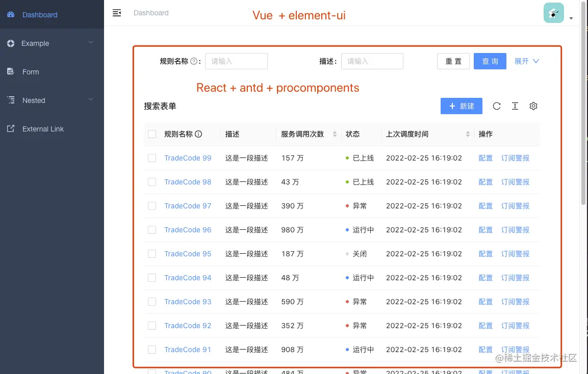The image size is (588, 374).
Task: Click 配置 for TradeCode 92
Action: [485, 326]
